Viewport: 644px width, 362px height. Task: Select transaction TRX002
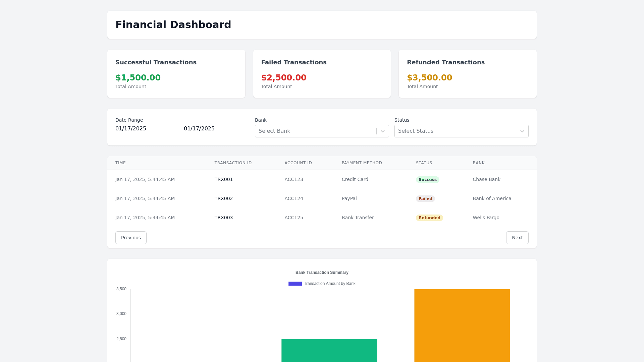coord(223,198)
